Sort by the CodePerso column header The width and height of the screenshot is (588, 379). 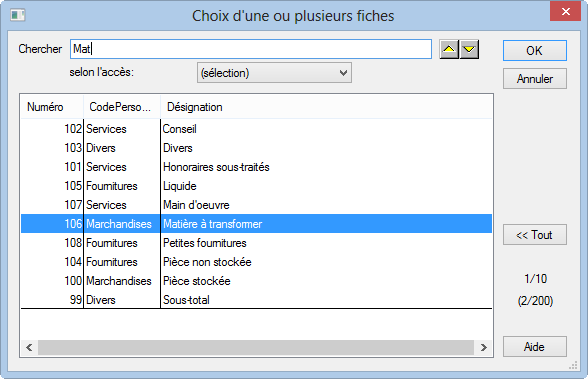click(122, 107)
